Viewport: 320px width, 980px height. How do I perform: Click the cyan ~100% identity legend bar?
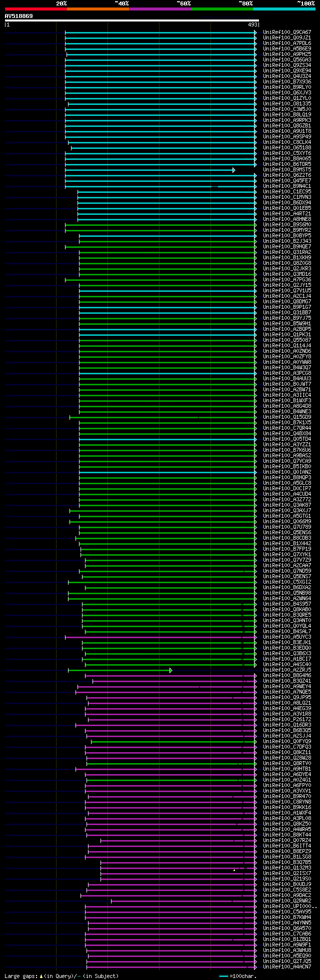[x=284, y=9]
